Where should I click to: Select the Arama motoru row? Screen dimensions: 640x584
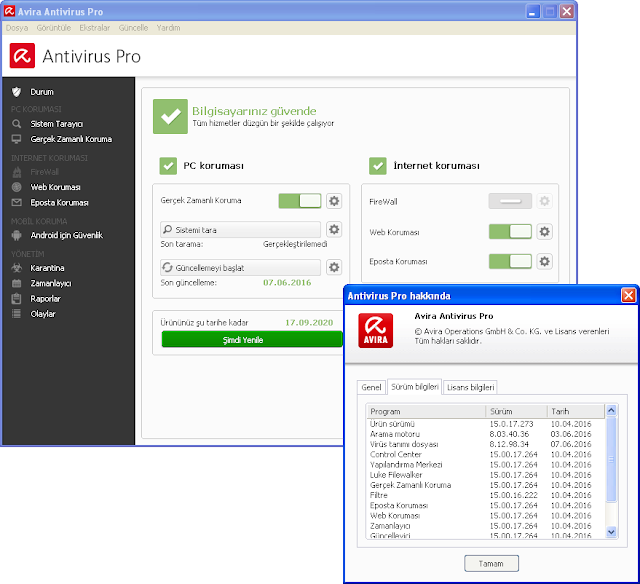486,434
